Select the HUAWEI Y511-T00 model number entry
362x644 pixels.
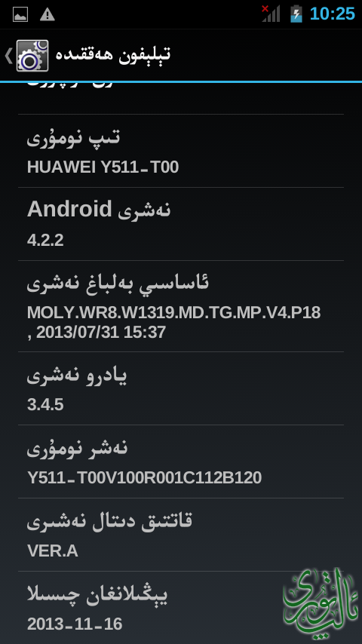(x=181, y=151)
